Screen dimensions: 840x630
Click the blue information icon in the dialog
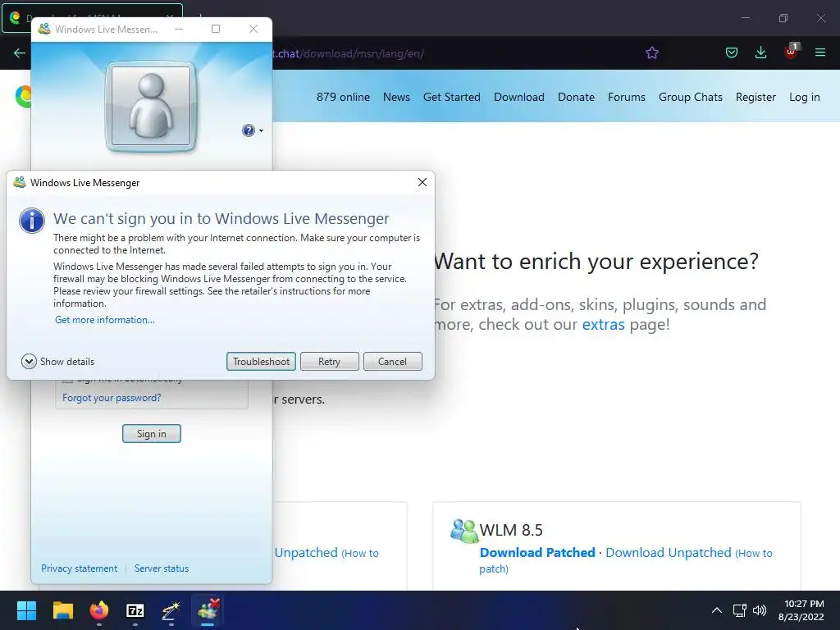tap(32, 221)
